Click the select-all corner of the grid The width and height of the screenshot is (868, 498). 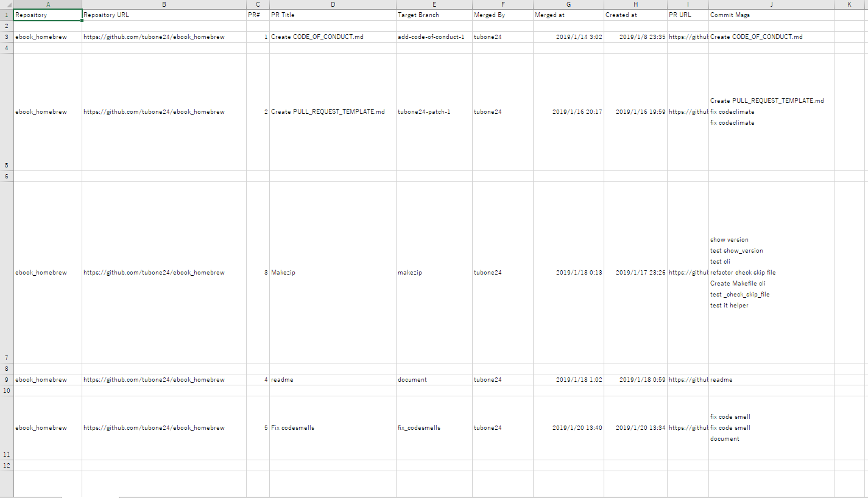point(6,4)
